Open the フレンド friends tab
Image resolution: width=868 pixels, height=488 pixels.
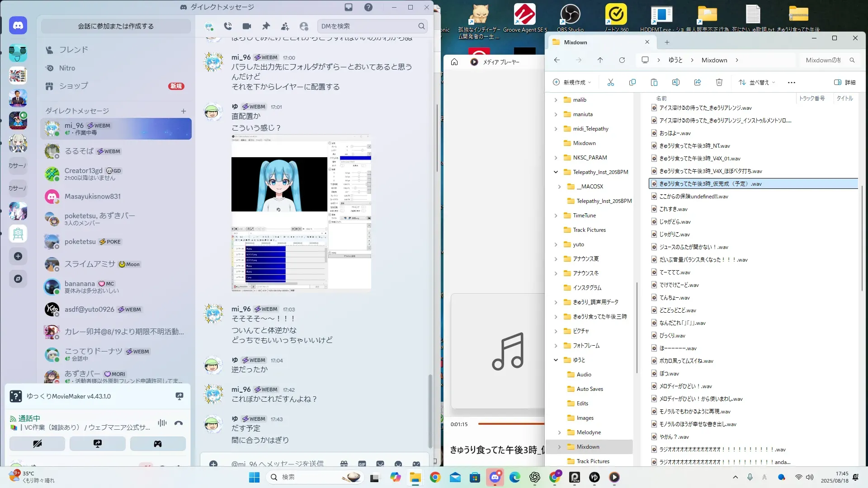point(73,50)
